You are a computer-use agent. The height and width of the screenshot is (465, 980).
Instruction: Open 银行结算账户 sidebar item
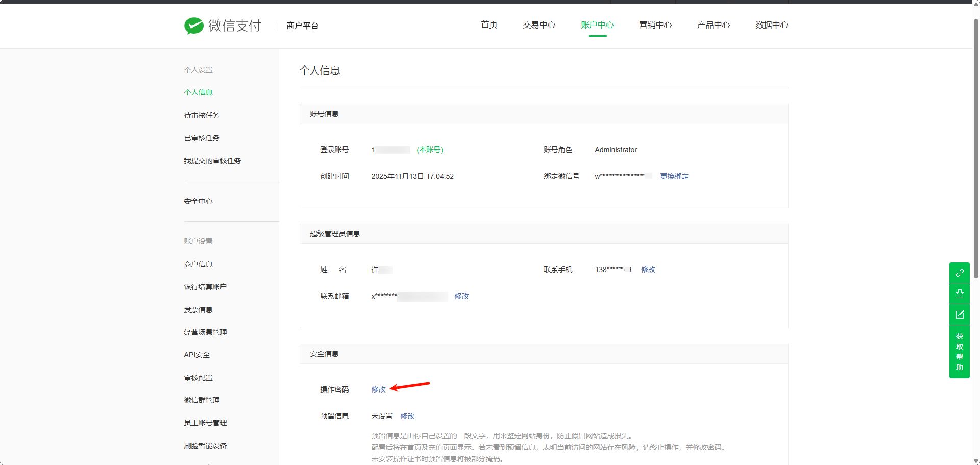[x=205, y=287]
